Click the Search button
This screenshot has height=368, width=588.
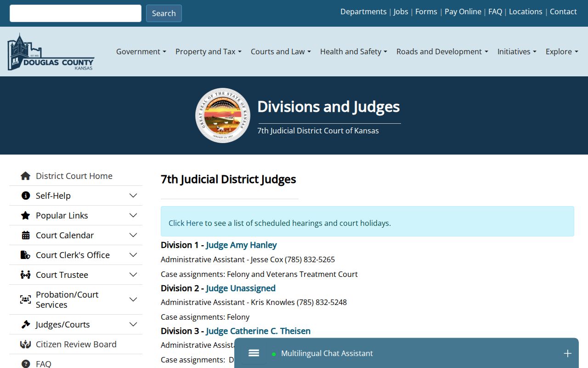[164, 13]
